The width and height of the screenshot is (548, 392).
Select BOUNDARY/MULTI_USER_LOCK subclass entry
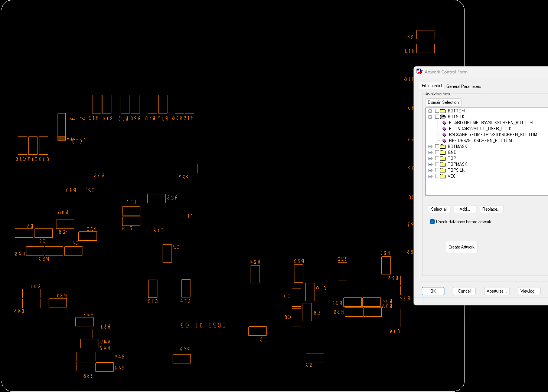click(480, 129)
